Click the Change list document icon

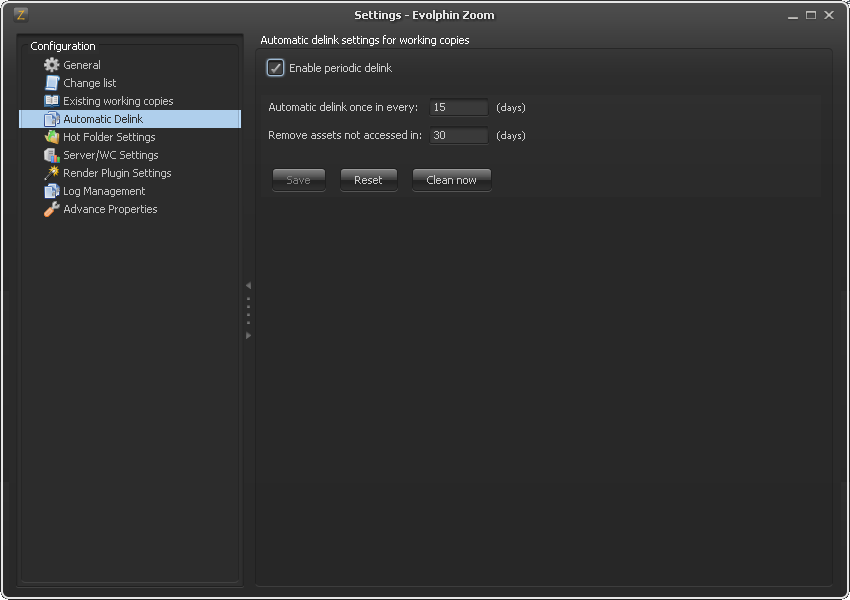(51, 83)
